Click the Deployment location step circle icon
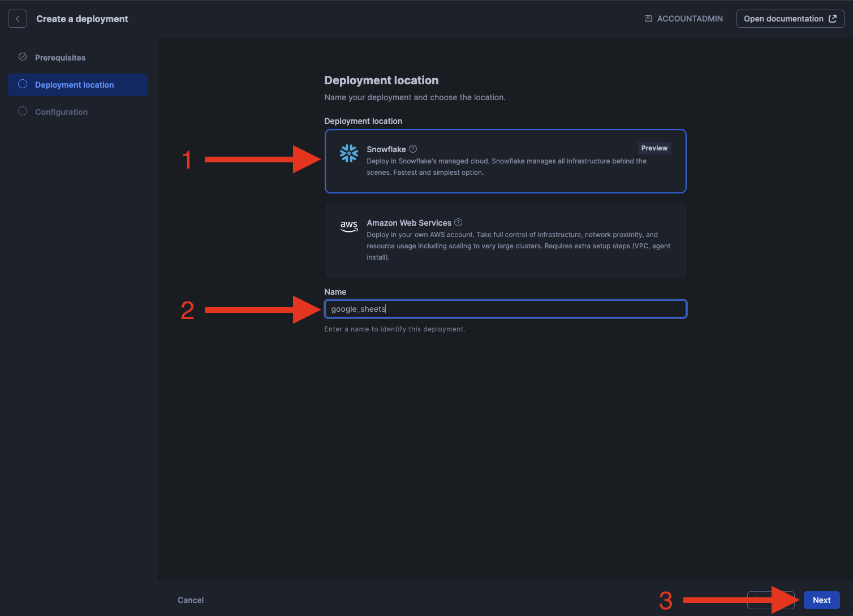 coord(23,84)
